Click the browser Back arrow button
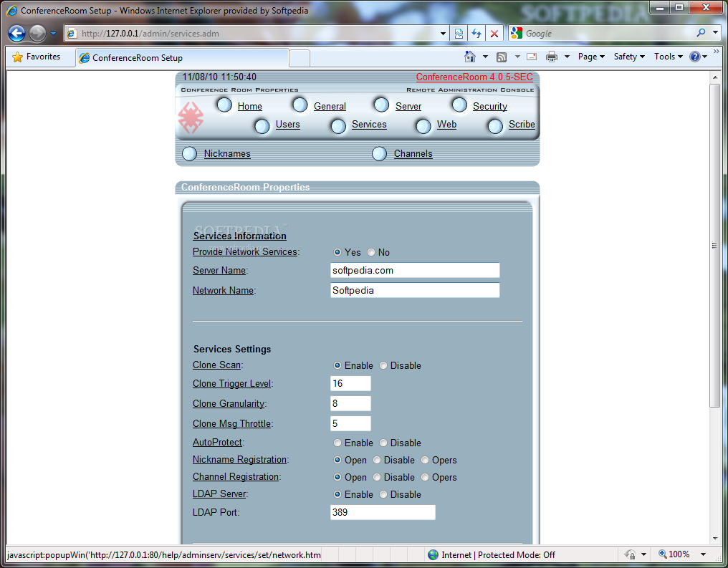The height and width of the screenshot is (568, 728). pyautogui.click(x=16, y=34)
